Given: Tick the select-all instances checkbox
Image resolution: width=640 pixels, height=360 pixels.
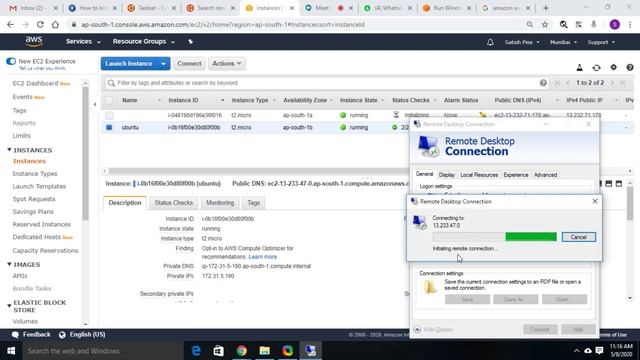Looking at the screenshot, I should (109, 100).
